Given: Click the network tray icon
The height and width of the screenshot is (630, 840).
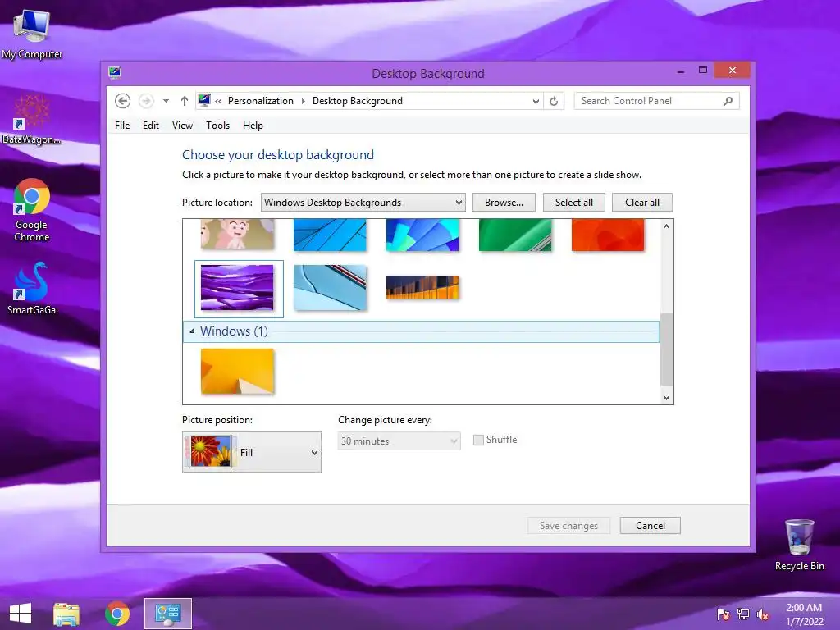Looking at the screenshot, I should pos(743,614).
